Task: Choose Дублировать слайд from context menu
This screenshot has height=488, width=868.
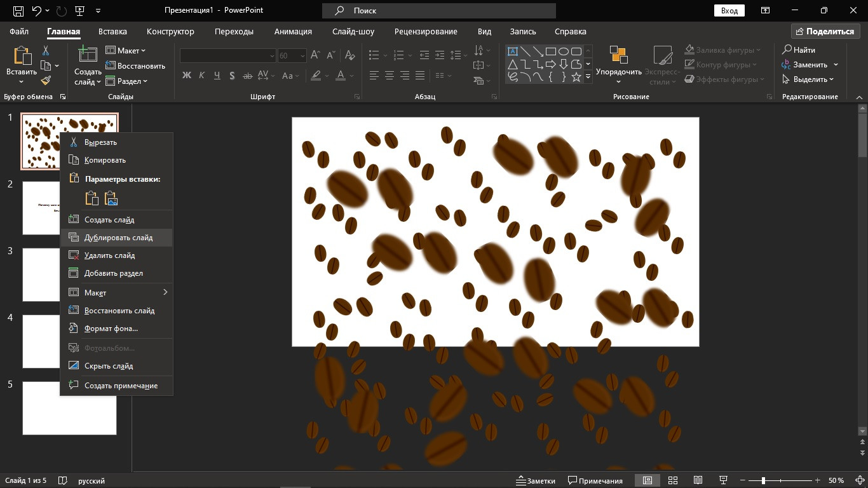Action: pyautogui.click(x=118, y=238)
